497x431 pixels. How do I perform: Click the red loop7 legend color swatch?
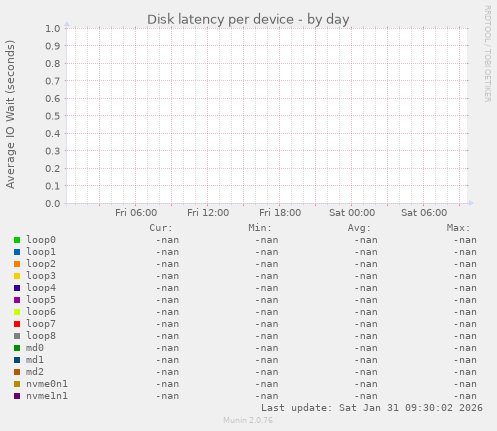point(17,324)
